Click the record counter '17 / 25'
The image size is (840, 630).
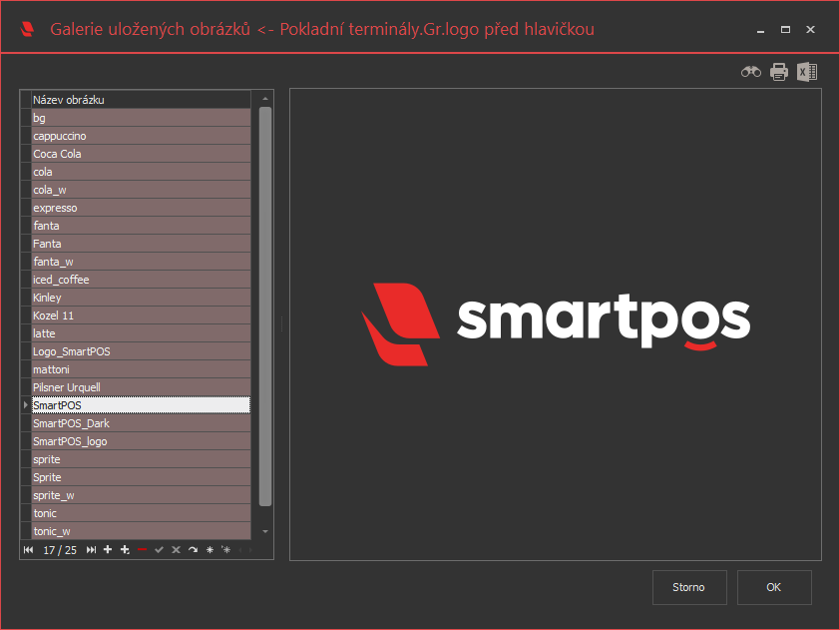(x=60, y=550)
